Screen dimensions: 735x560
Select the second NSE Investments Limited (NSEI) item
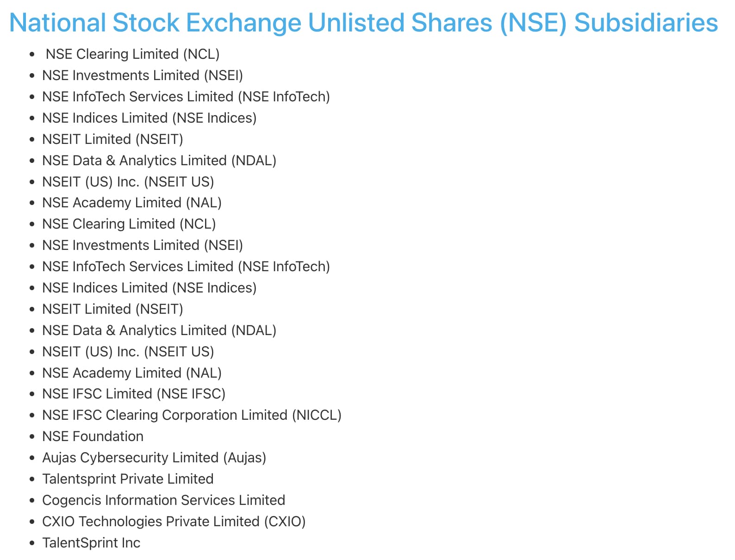pos(143,245)
